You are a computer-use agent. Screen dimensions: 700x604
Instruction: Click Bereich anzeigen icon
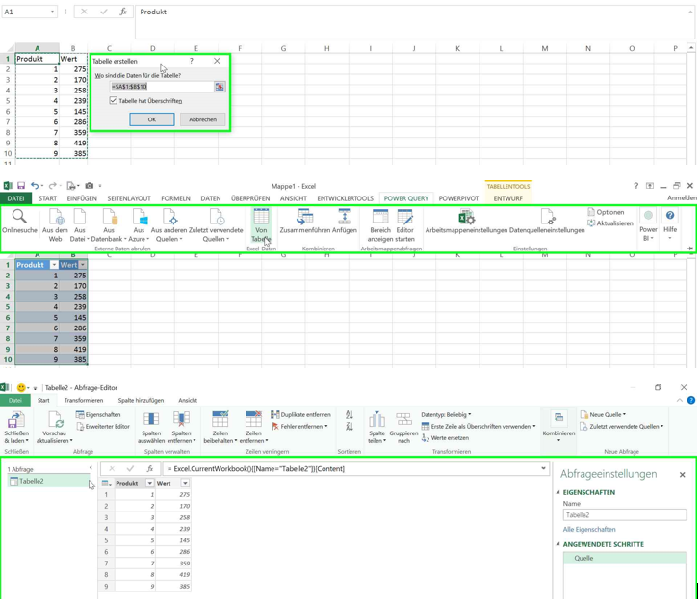pyautogui.click(x=380, y=217)
